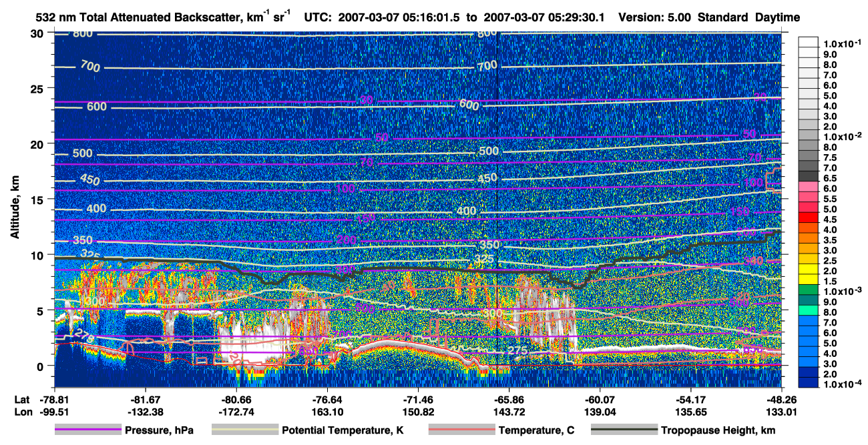This screenshot has height=445, width=868.
Task: Click the longitude value '139.04'
Action: 600,411
